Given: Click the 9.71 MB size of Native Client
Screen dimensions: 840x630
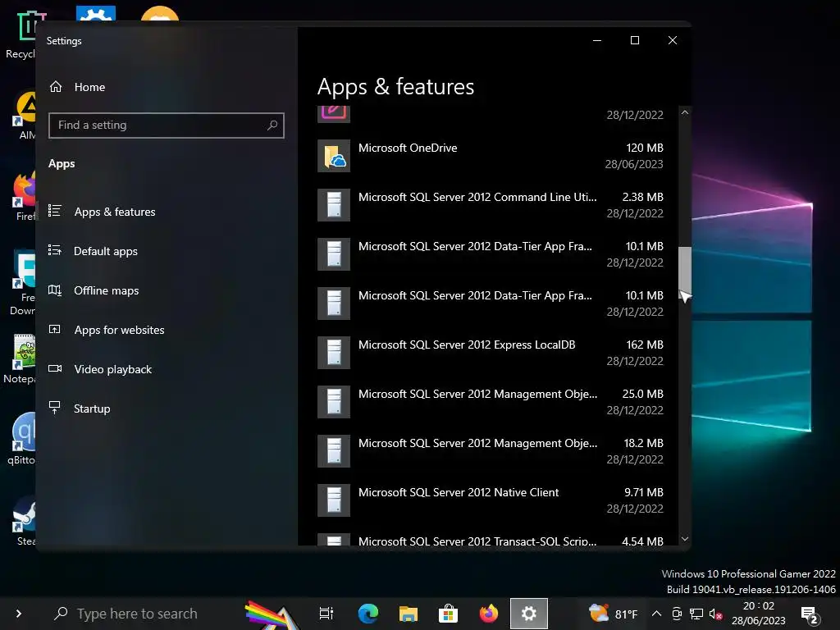Looking at the screenshot, I should pos(643,492).
